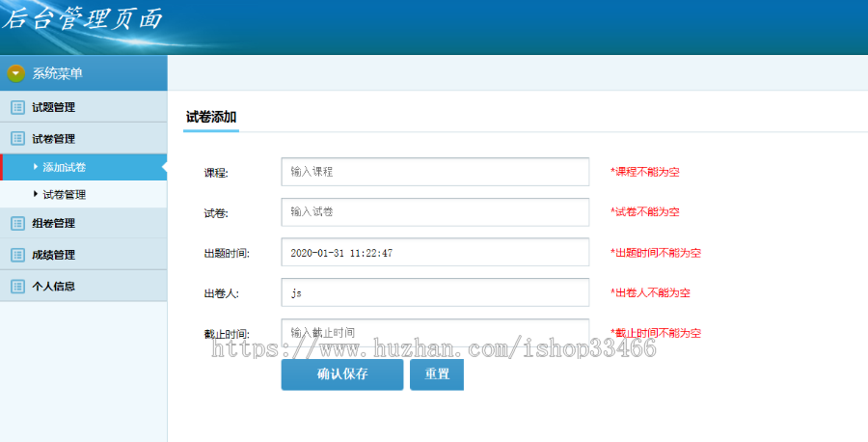
Task: Click the arrow bullet before 添加试卷
Action: coord(36,167)
